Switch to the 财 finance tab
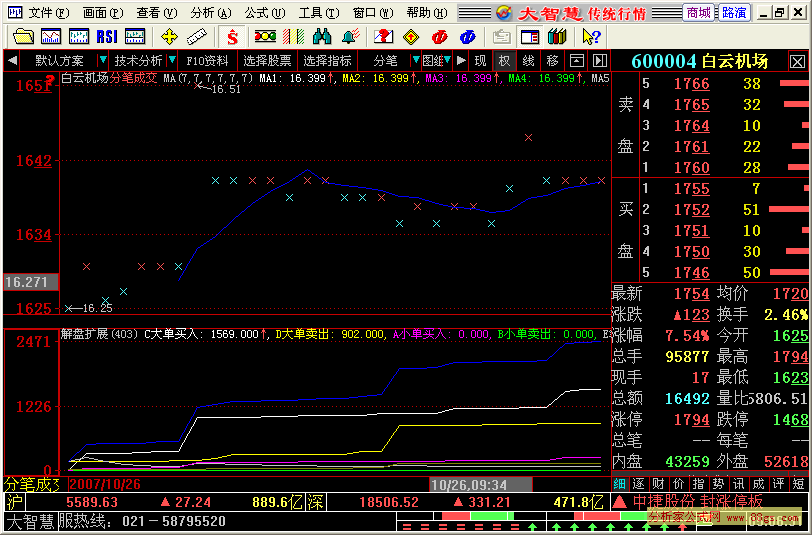The width and height of the screenshot is (812, 535). (x=658, y=484)
